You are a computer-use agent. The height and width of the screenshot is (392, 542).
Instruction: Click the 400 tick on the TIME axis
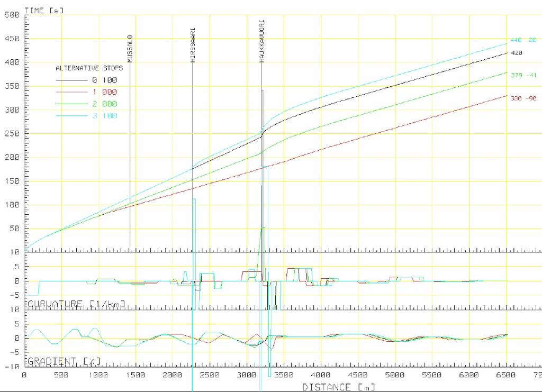click(12, 62)
